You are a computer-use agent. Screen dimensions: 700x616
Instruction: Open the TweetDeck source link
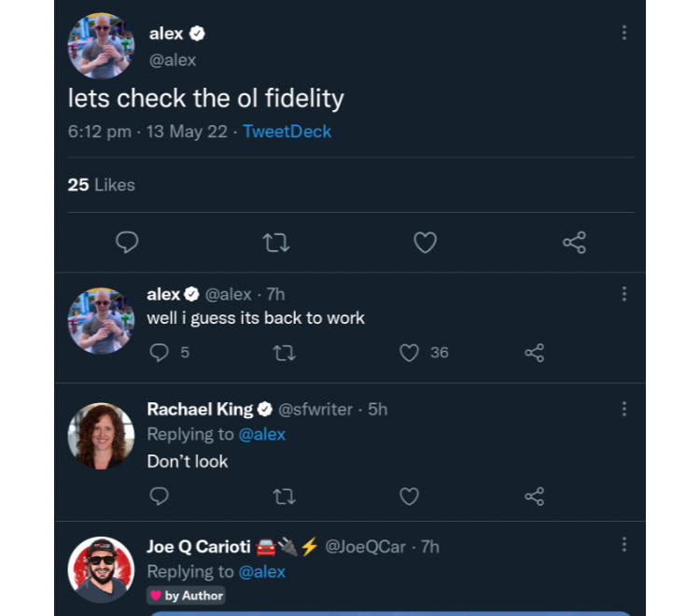287,132
